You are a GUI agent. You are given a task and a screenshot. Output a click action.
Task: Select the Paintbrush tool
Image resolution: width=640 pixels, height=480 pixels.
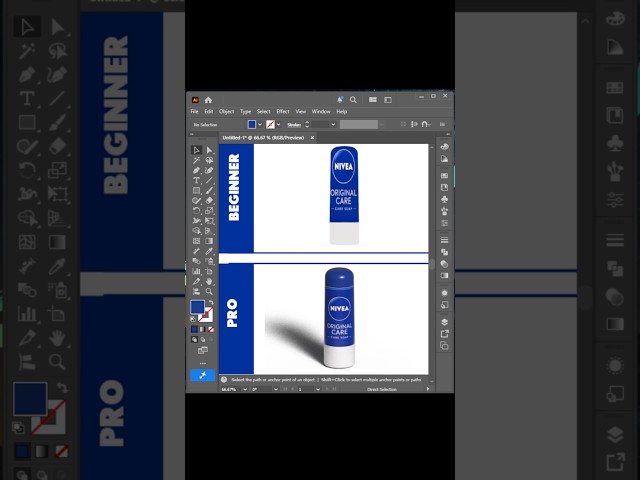[209, 191]
